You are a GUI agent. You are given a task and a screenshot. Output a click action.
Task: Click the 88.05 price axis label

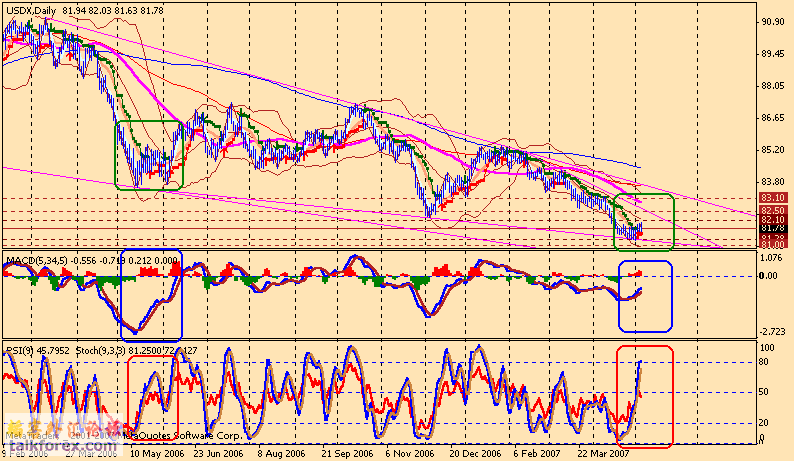pyautogui.click(x=773, y=86)
